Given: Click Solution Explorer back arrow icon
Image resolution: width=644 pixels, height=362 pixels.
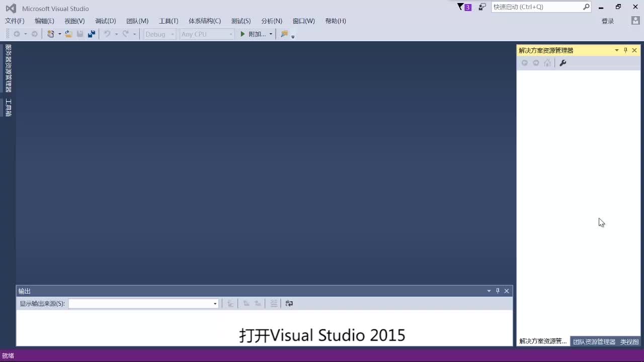Looking at the screenshot, I should pyautogui.click(x=524, y=63).
